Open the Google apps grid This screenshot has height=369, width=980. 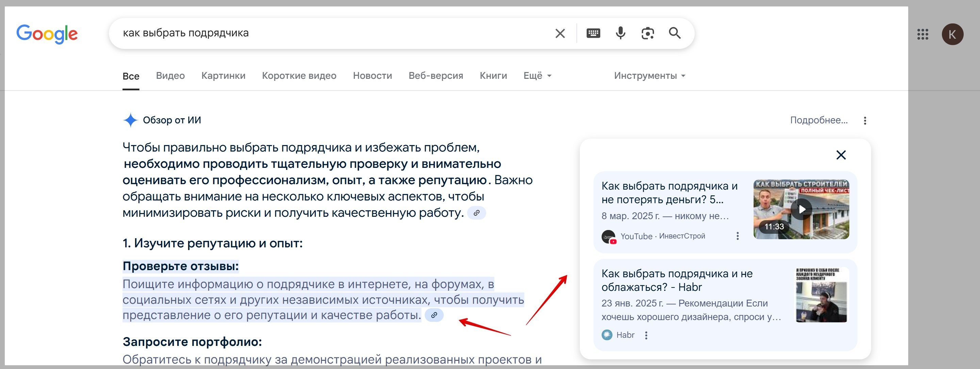[922, 34]
